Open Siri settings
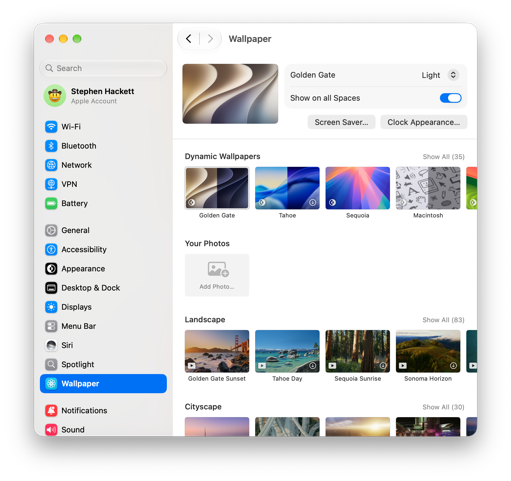Viewport: 511px width, 481px height. (x=103, y=345)
